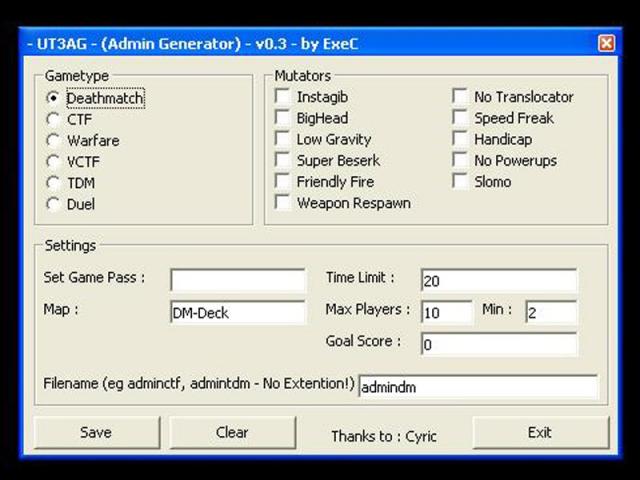Image resolution: width=640 pixels, height=480 pixels.
Task: Quit using the Exit button
Action: coord(541,432)
